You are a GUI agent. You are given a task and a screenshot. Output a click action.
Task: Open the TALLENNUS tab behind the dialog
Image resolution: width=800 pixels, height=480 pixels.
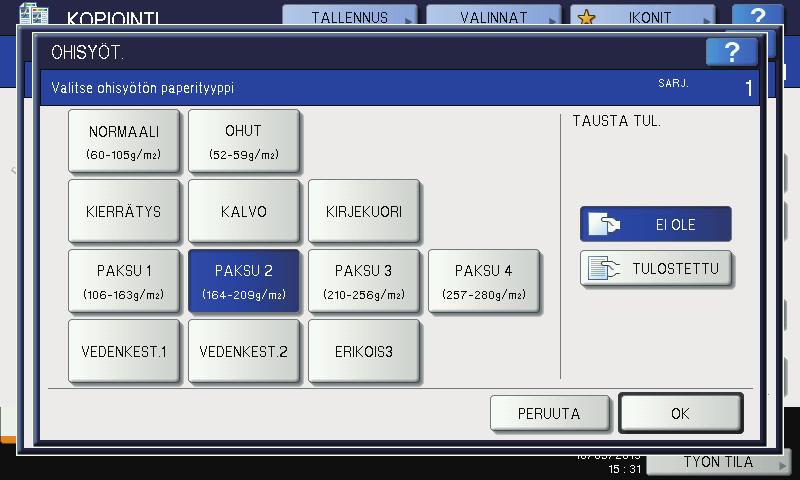coord(350,15)
